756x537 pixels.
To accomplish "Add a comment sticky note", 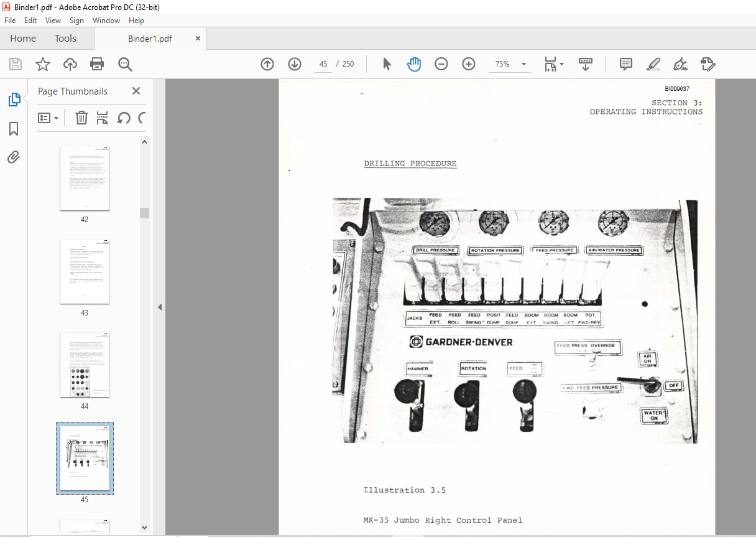I will click(x=626, y=64).
